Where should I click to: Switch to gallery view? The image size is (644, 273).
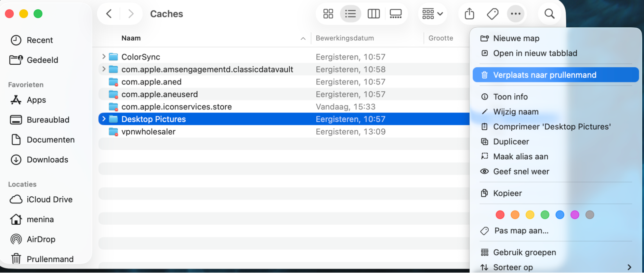pos(396,14)
